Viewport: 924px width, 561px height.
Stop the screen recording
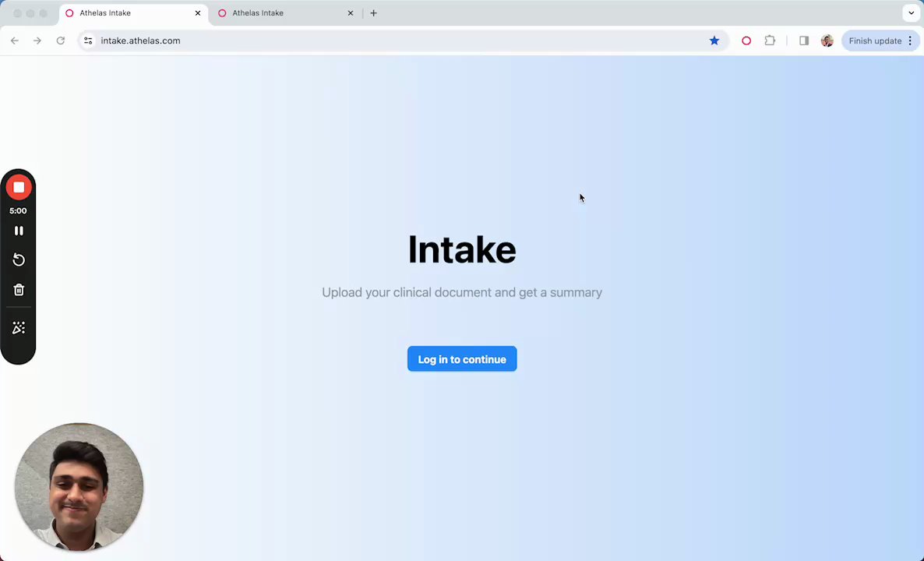click(x=19, y=188)
